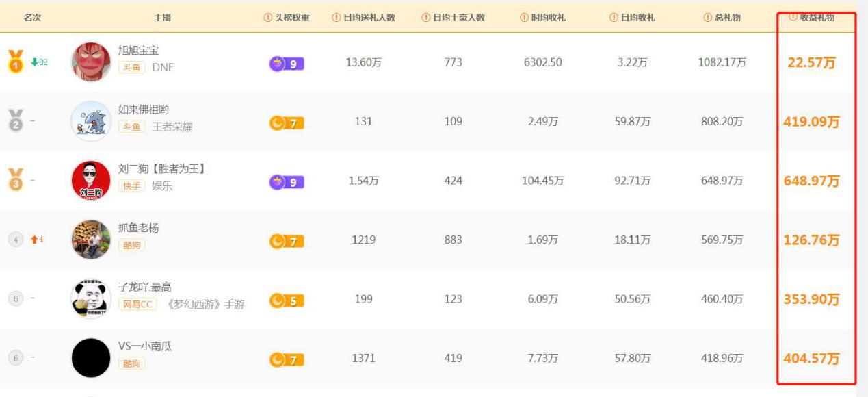The image size is (868, 397).
Task: Open 旭旭宝宝's avatar thumbnail
Action: [x=91, y=62]
